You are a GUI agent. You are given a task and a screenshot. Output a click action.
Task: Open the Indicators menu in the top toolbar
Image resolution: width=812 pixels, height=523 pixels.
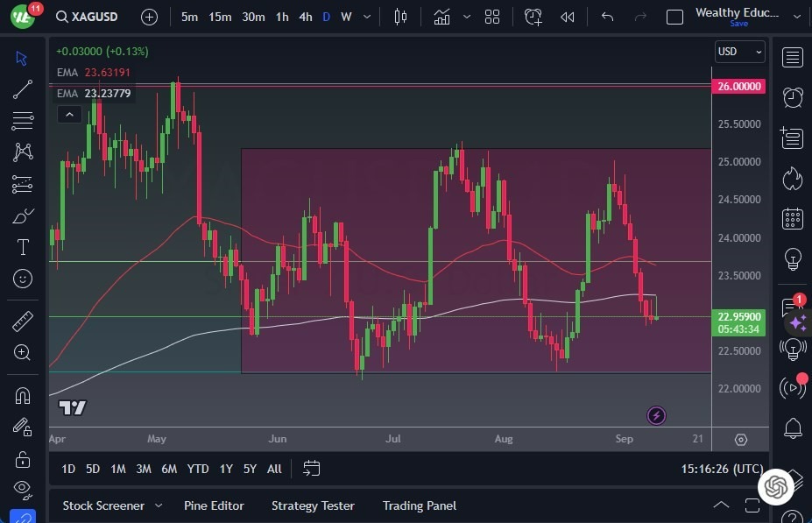coord(441,16)
